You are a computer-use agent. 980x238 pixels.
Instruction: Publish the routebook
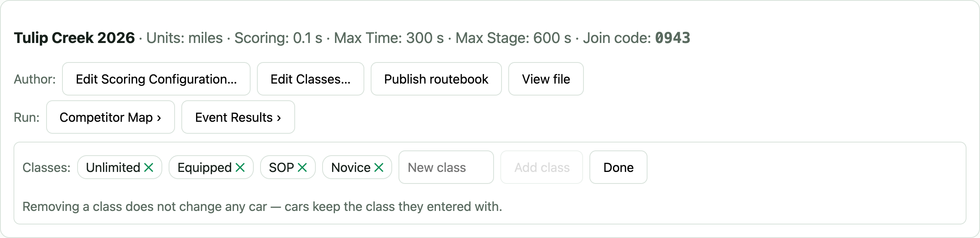(x=436, y=79)
